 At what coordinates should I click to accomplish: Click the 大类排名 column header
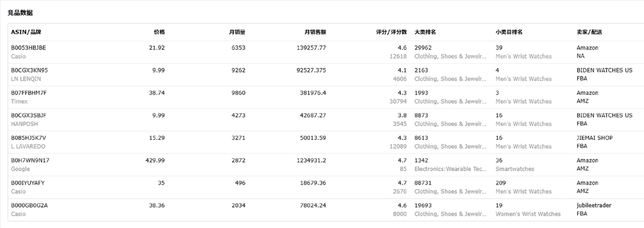click(x=425, y=32)
